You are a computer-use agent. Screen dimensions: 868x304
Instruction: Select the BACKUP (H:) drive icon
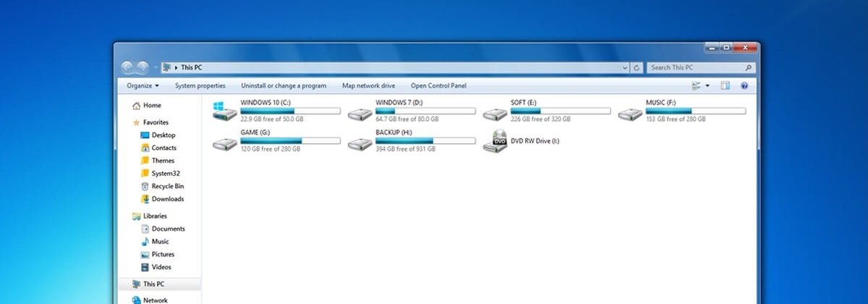(x=359, y=143)
